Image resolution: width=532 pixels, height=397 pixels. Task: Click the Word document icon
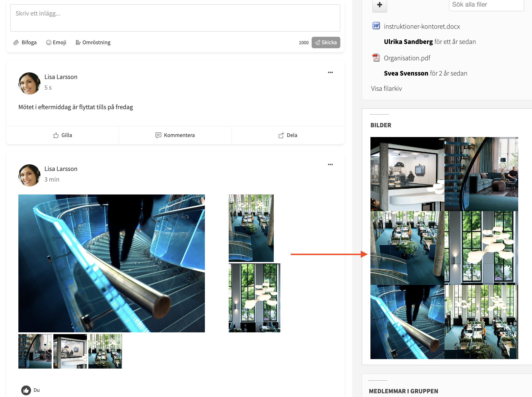[x=376, y=26]
